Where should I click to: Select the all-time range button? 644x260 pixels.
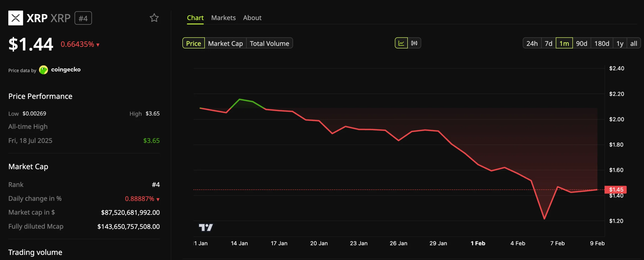coord(634,43)
